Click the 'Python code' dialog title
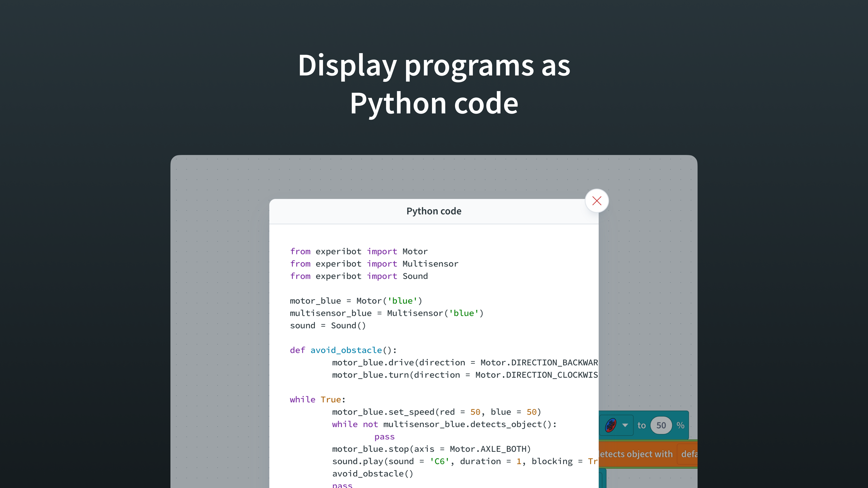Screen dimensions: 868x488 click(434, 211)
